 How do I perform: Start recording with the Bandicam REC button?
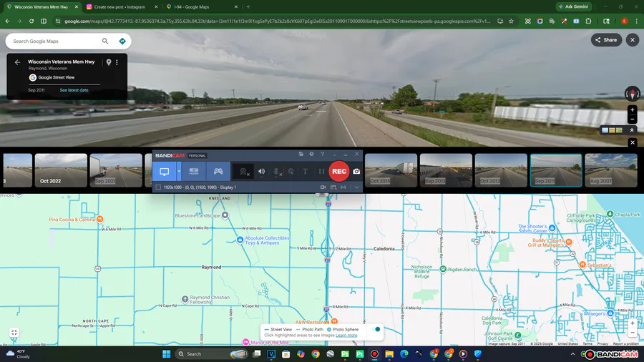(x=339, y=171)
